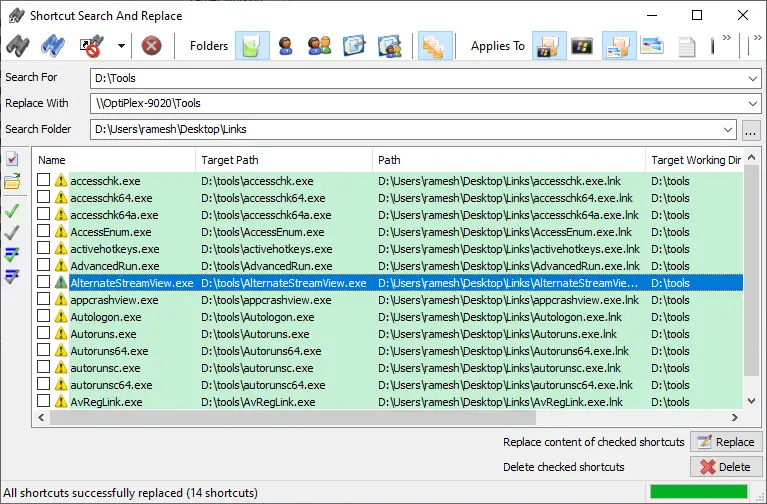Viewport: 767px width, 504px height.
Task: Click the green checkmark sidebar icon
Action: pos(12,211)
